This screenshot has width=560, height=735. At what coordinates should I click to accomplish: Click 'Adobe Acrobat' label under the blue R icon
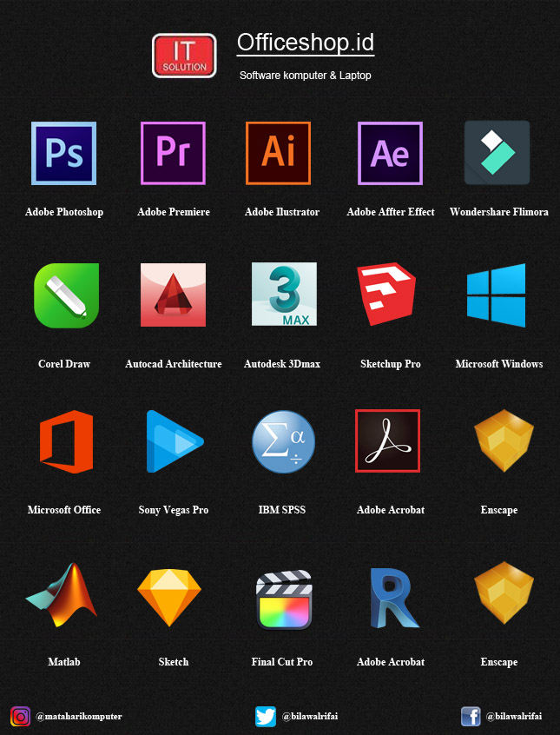coord(391,662)
